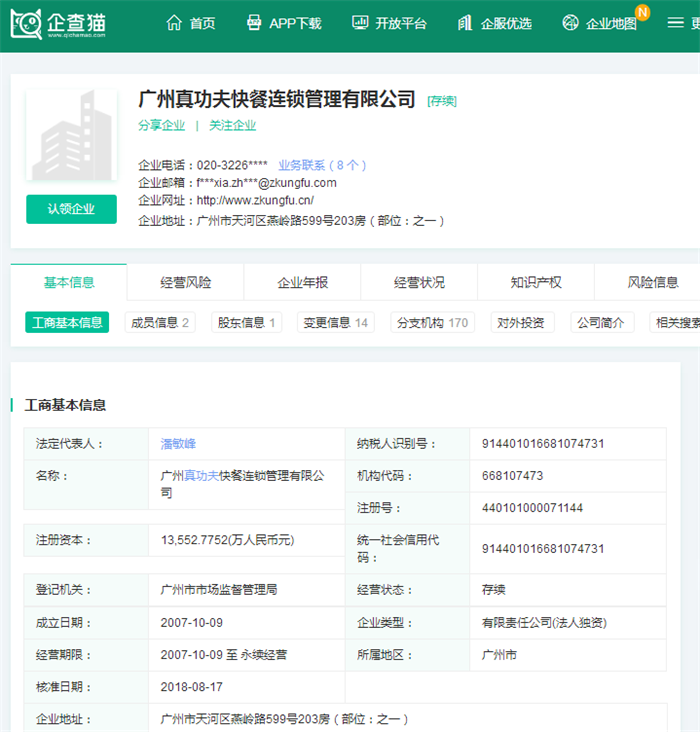Jump to 公司简介 section

coord(602,323)
